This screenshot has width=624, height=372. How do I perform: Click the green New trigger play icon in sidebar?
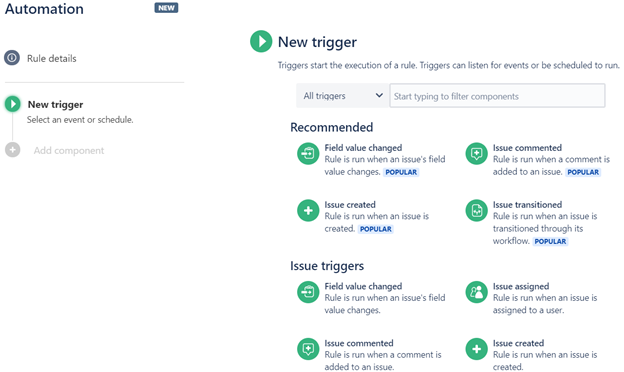pyautogui.click(x=13, y=104)
